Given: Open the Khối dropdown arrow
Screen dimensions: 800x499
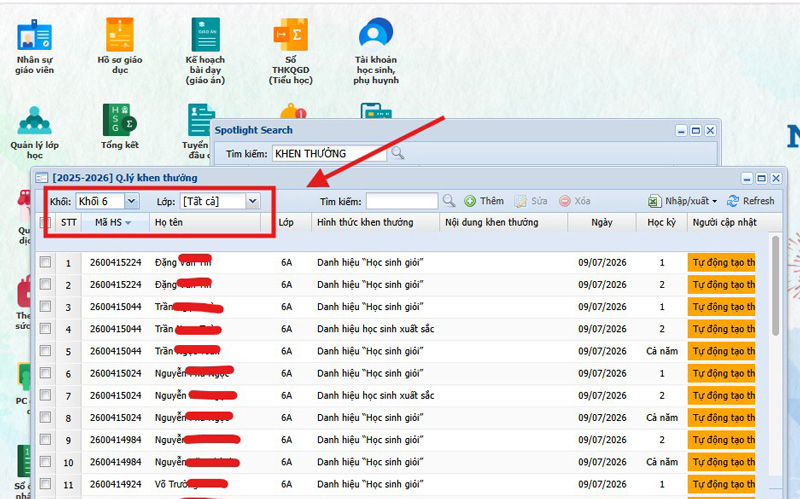Looking at the screenshot, I should coord(132,201).
